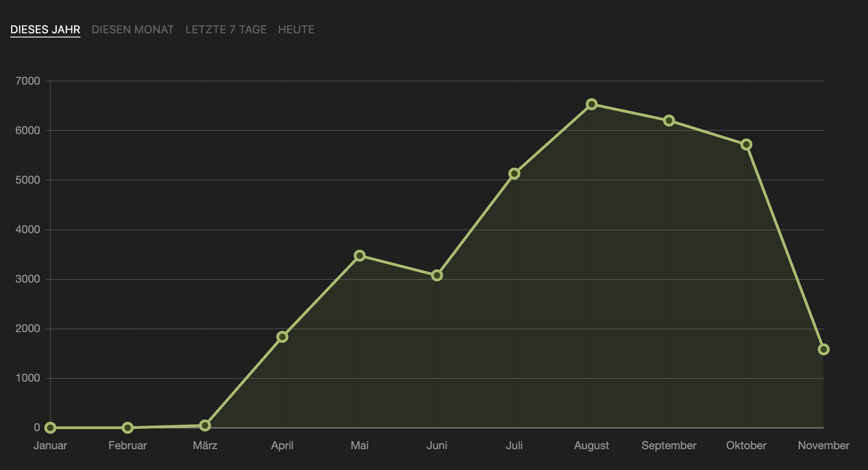This screenshot has height=470, width=868.
Task: Select the LETZTE 7 TAGE tab
Action: [x=226, y=29]
